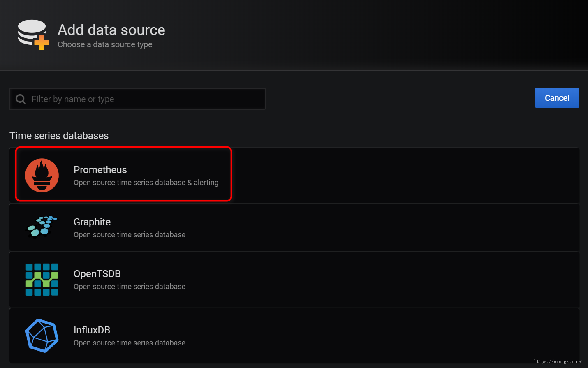Viewport: 588px width, 368px height.
Task: Focus the Filter by name or type field
Action: [x=138, y=99]
